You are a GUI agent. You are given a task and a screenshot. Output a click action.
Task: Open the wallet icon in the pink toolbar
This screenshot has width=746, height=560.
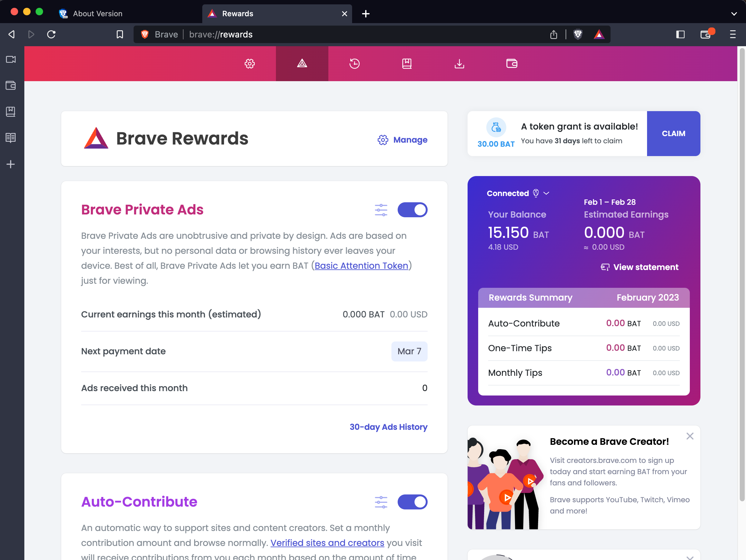click(512, 63)
